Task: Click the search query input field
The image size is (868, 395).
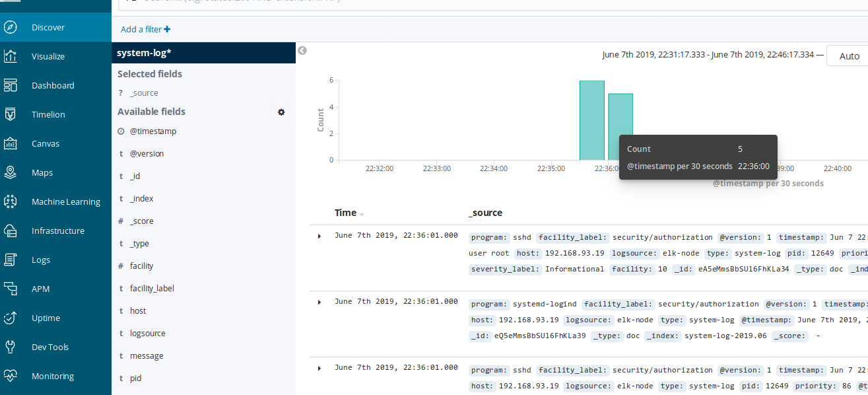Action: (492, 5)
